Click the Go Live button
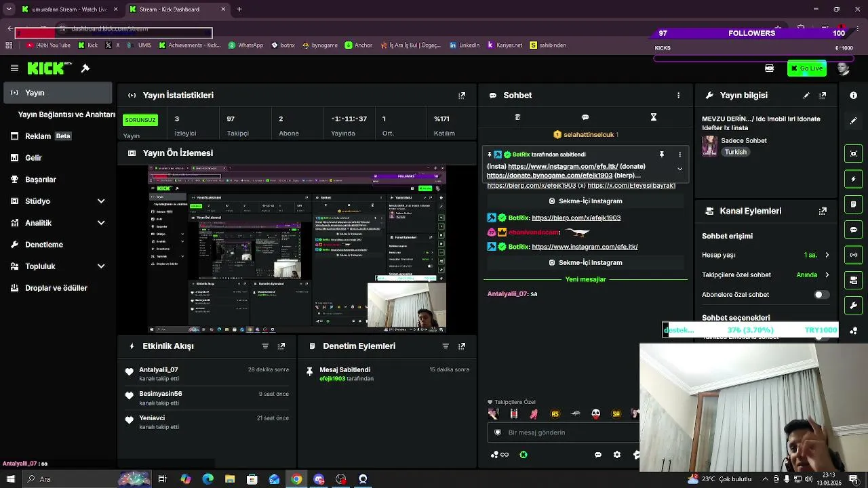This screenshot has height=488, width=868. click(x=806, y=68)
